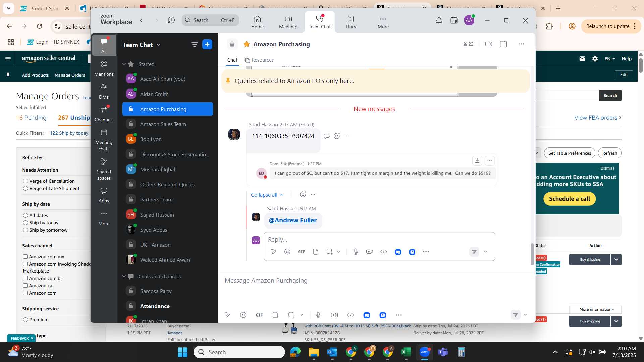This screenshot has height=362, width=644.
Task: Attach a file in the main message toolbar
Action: (x=275, y=315)
